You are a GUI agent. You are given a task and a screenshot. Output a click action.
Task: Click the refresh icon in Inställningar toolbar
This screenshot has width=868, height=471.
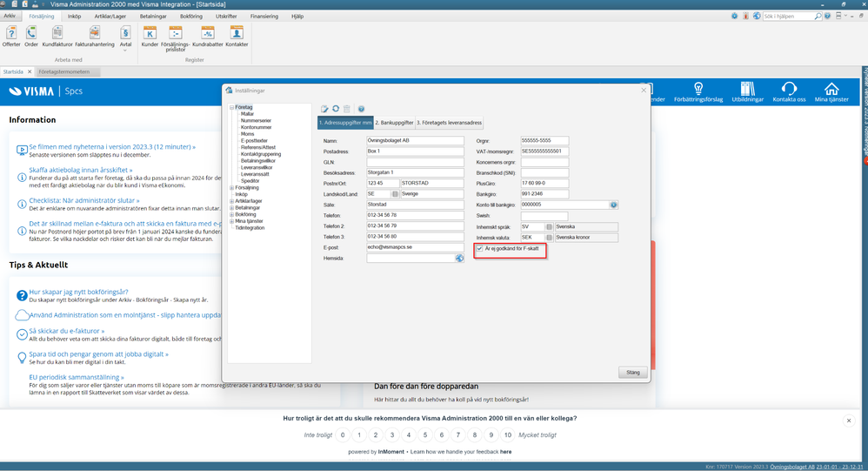(336, 109)
